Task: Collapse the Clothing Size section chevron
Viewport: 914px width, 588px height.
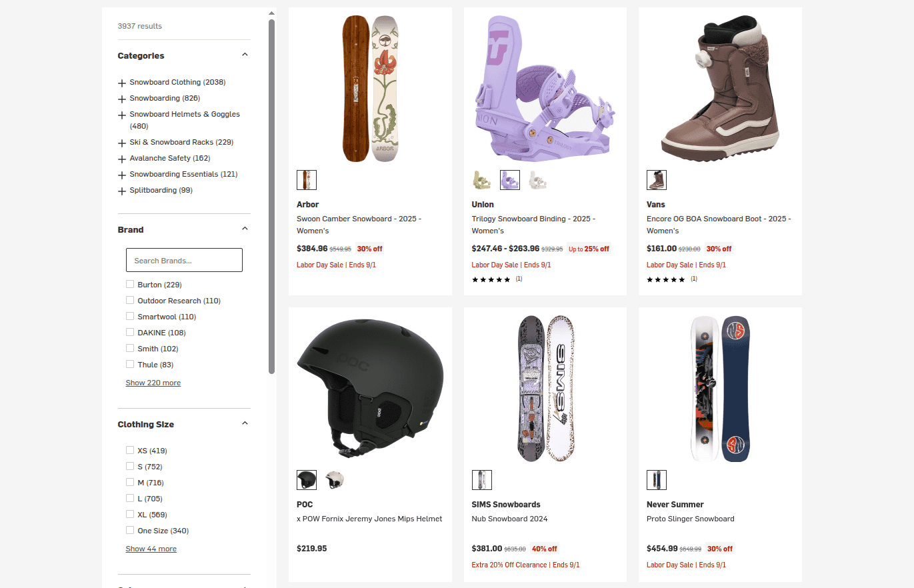Action: pyautogui.click(x=245, y=423)
